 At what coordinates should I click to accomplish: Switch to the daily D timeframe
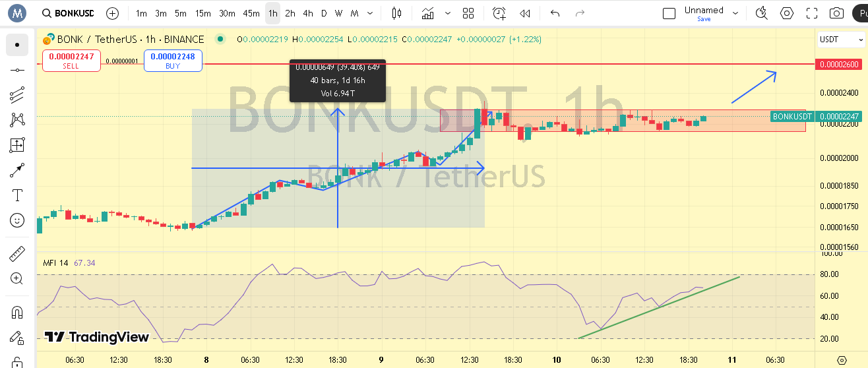pos(324,13)
